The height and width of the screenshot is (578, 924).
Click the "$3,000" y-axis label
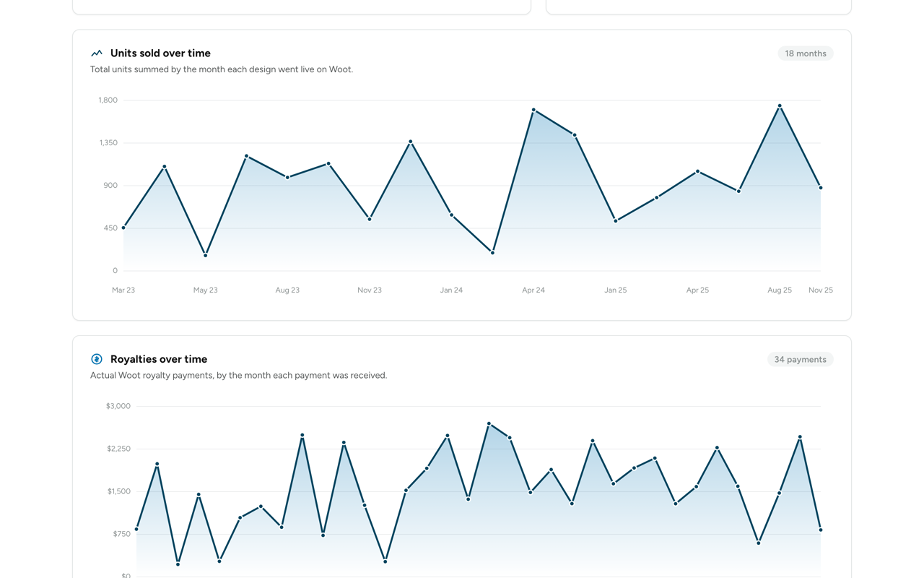point(118,406)
